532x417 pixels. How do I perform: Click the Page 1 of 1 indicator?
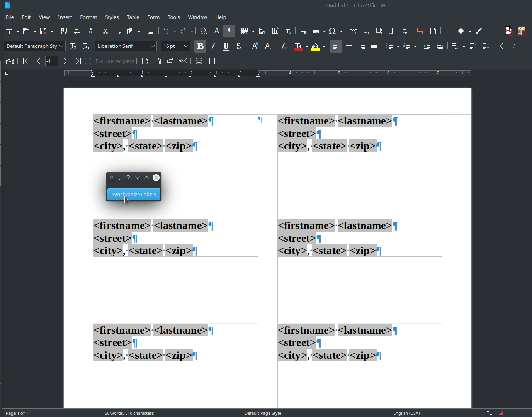point(17,413)
